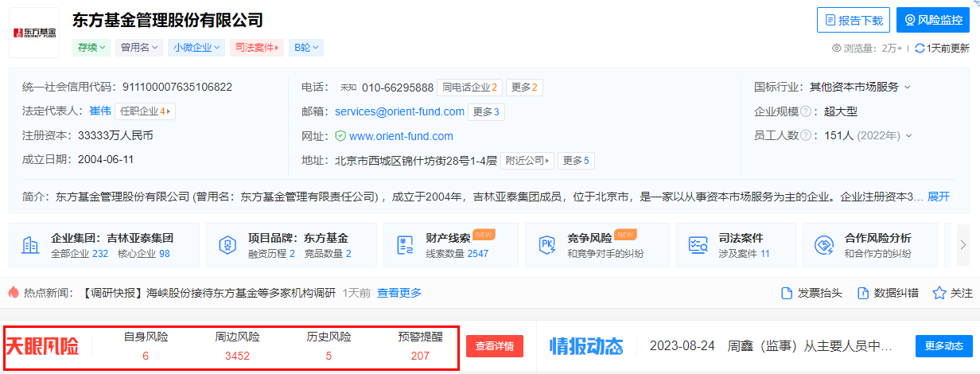Screen dimensions: 980x374
Task: Open 和竞争对手的纠纷 card text
Action: [605, 254]
